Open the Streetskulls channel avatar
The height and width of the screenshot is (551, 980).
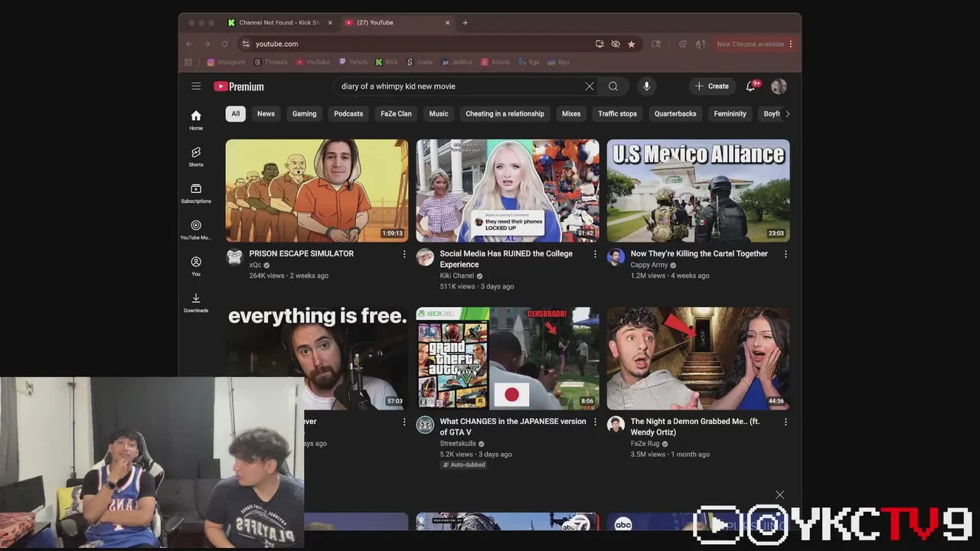click(x=425, y=425)
